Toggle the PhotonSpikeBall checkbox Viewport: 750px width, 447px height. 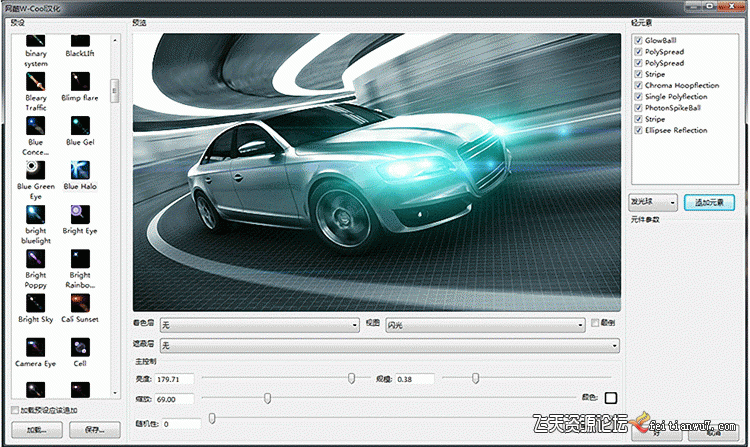637,108
